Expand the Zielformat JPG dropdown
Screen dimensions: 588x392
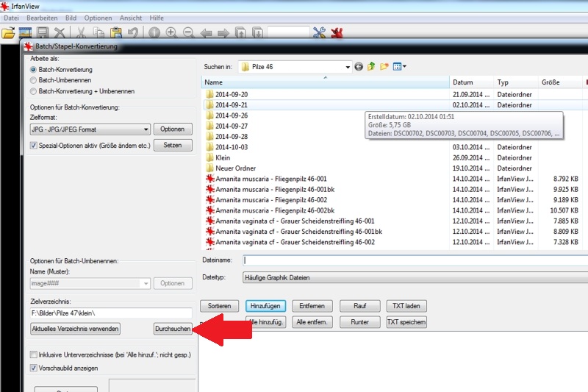[146, 129]
